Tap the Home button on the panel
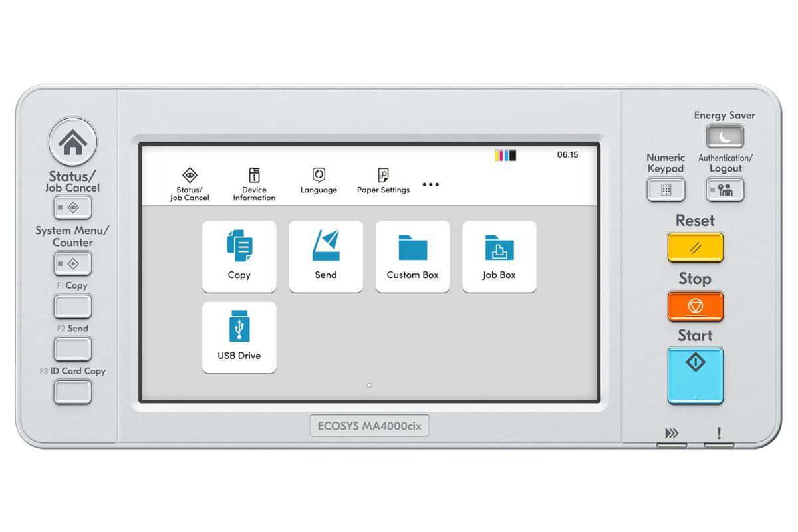 click(x=72, y=142)
